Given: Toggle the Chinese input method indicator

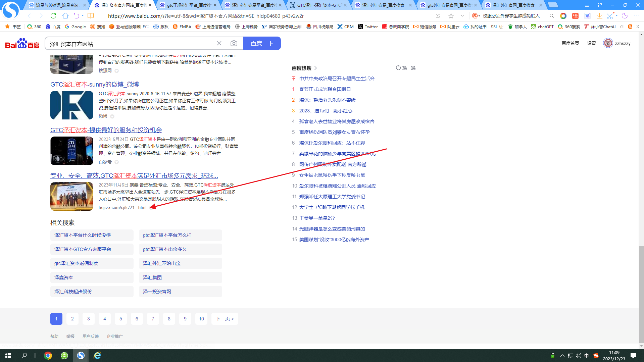Looking at the screenshot, I should pos(586,356).
